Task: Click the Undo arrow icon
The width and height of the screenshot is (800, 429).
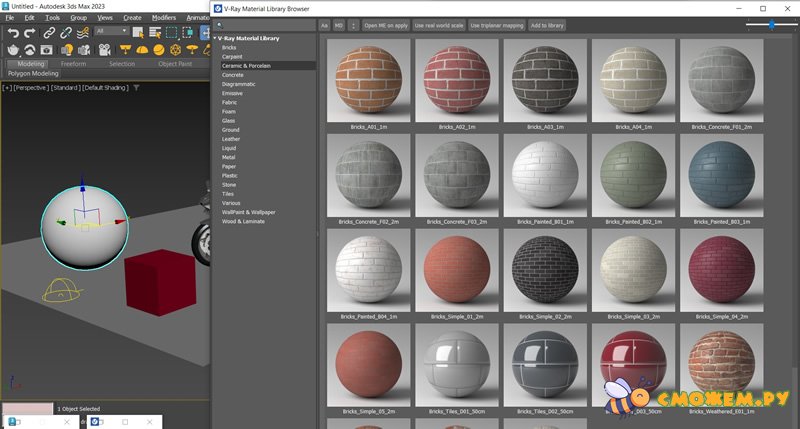Action: point(13,32)
